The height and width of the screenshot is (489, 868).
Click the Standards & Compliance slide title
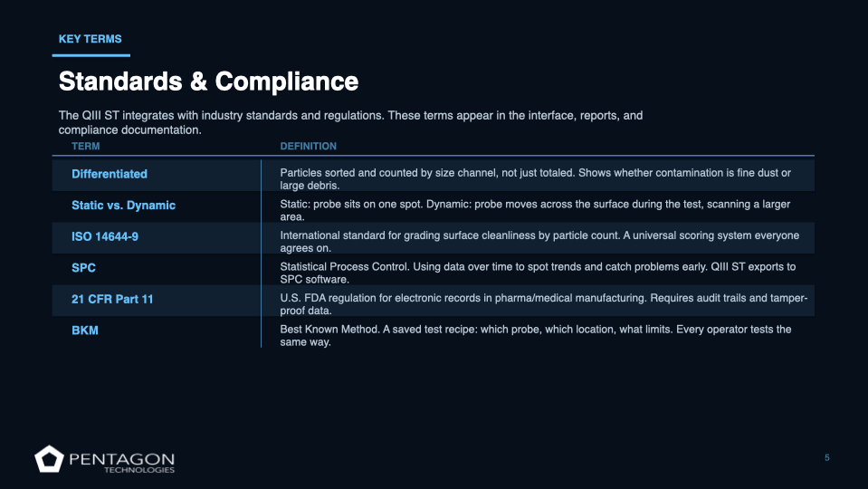pyautogui.click(x=208, y=81)
